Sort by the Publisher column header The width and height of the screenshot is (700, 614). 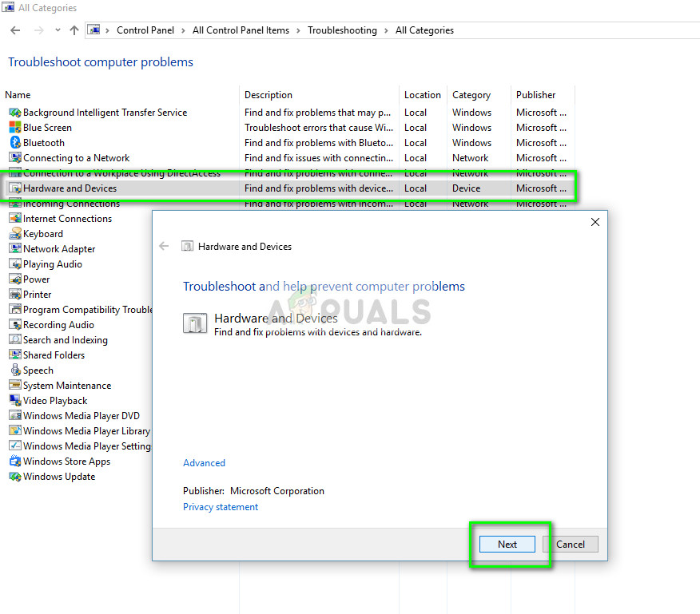coord(535,95)
